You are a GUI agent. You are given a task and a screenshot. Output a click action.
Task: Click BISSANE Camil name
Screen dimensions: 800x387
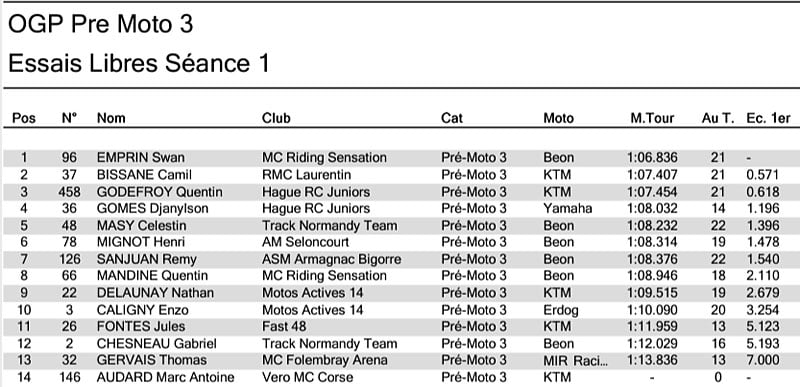tap(144, 175)
